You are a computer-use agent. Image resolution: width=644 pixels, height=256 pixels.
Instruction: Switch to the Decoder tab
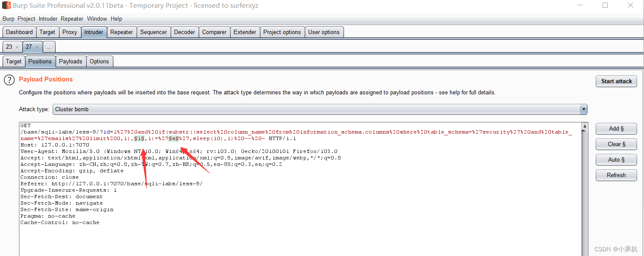(184, 32)
